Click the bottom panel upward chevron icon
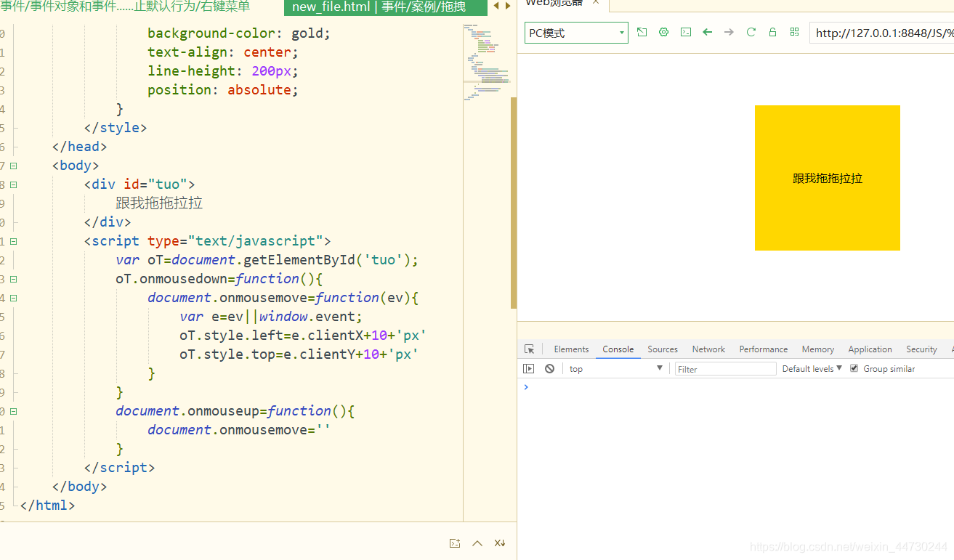The width and height of the screenshot is (954, 560). point(477,543)
